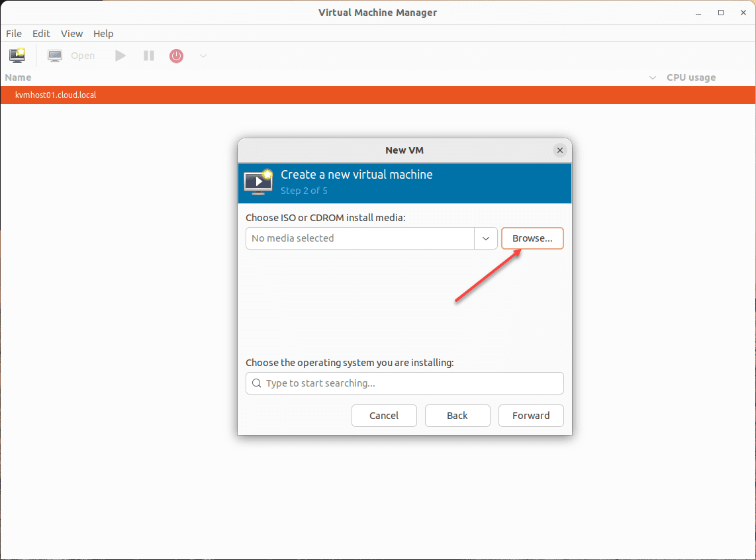Image resolution: width=756 pixels, height=560 pixels.
Task: Select the kvmhost01.cloud.local connection row
Action: point(378,95)
